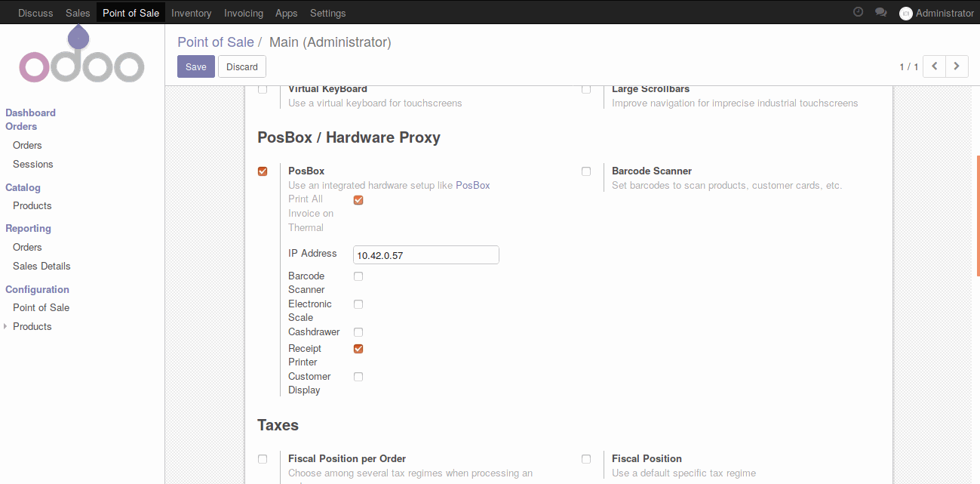Open the Invoicing menu
Screen dimensions: 980x484
coord(244,13)
